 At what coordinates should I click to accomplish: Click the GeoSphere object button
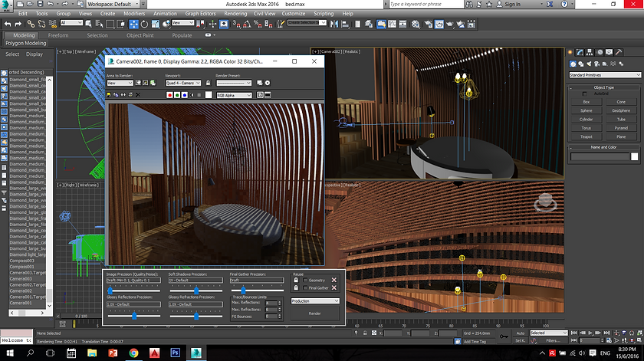[621, 110]
